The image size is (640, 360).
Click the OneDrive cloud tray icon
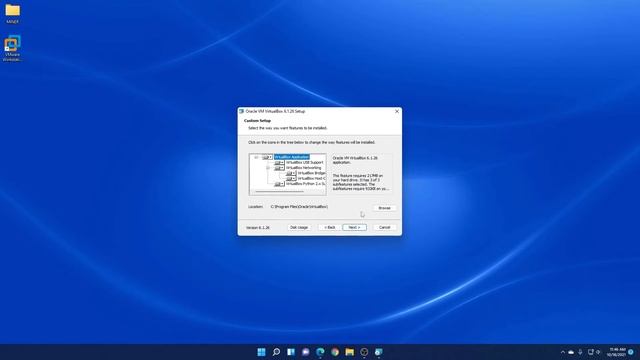click(571, 352)
